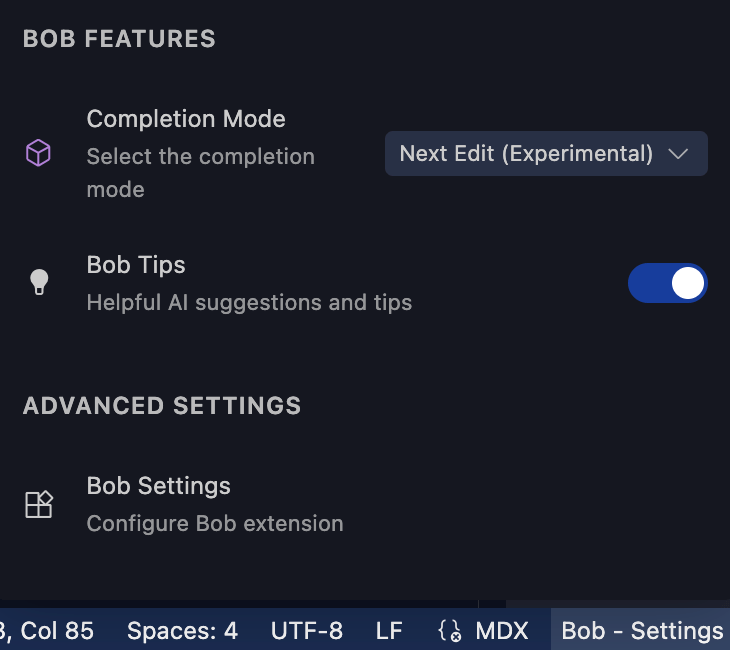Screen dimensions: 730x650
Task: Click the lightbulb icon beside Bob Tips
Action: (38, 283)
